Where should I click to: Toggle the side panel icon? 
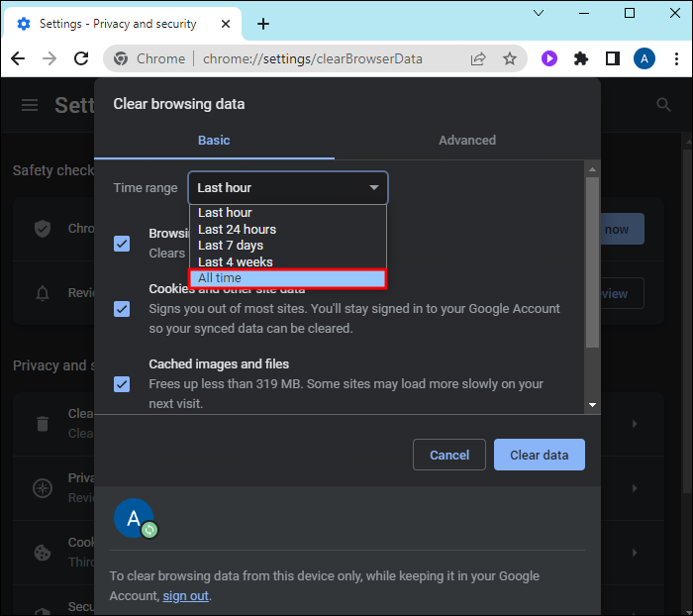(x=612, y=58)
